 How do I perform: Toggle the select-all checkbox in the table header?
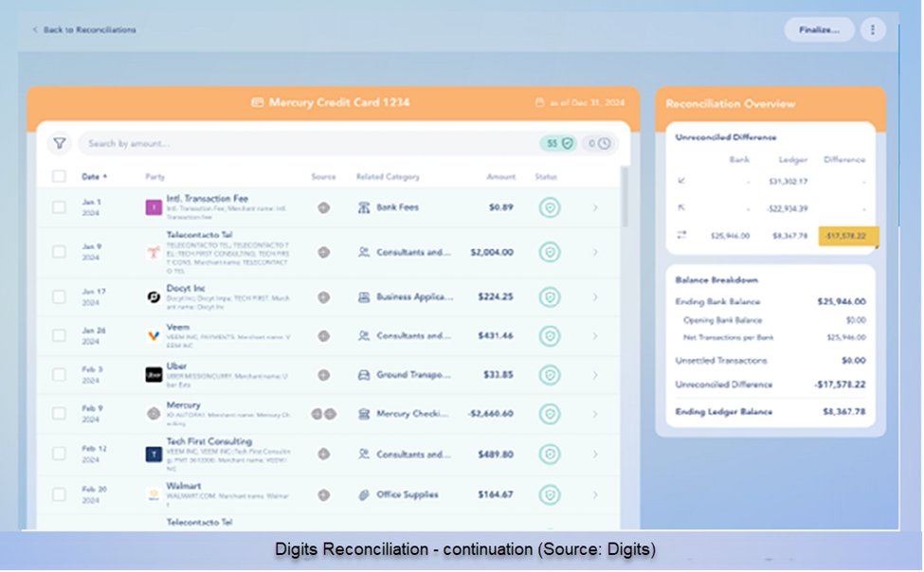click(59, 176)
